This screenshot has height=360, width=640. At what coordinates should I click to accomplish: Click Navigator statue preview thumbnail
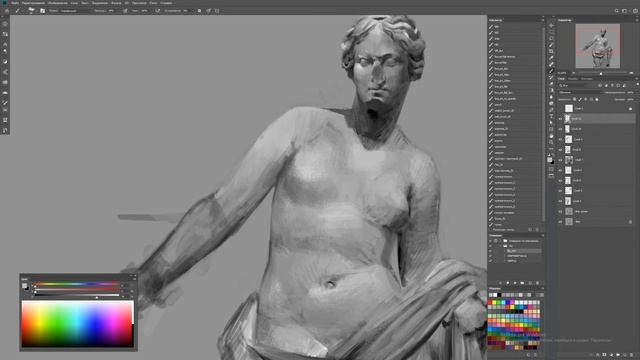(x=598, y=46)
